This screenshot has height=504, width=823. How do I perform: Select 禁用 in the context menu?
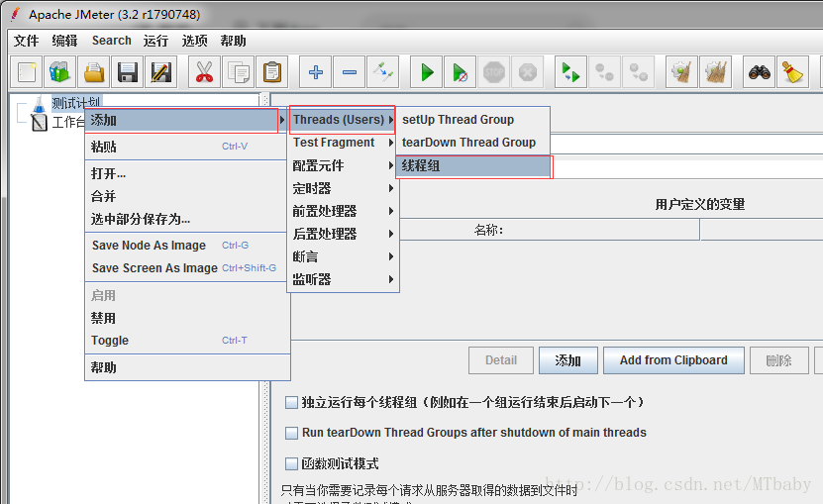click(x=186, y=318)
